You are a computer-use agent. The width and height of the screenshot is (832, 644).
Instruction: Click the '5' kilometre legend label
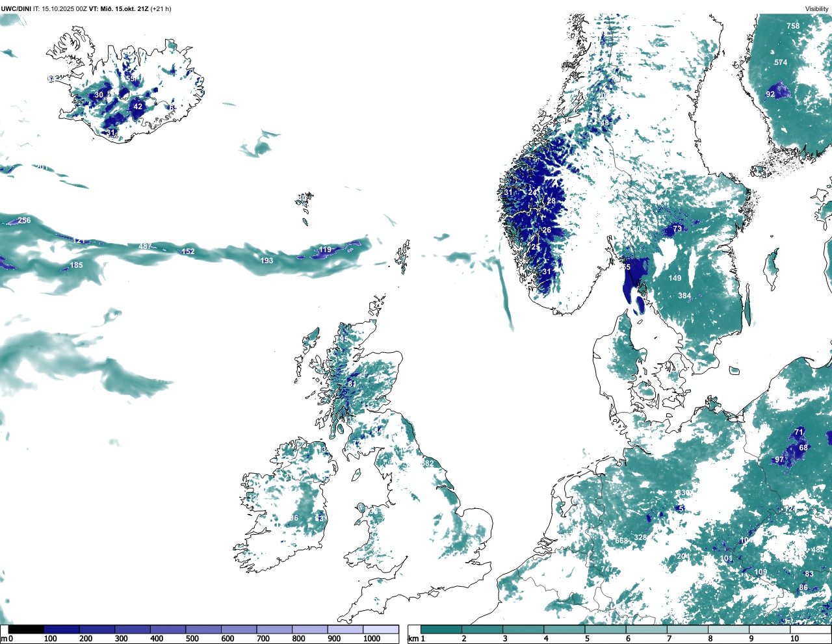point(587,639)
